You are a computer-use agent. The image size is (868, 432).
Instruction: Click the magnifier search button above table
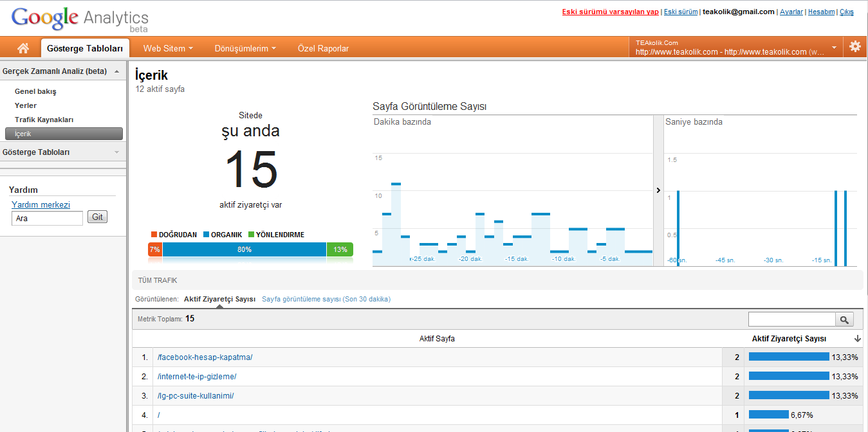(x=844, y=319)
